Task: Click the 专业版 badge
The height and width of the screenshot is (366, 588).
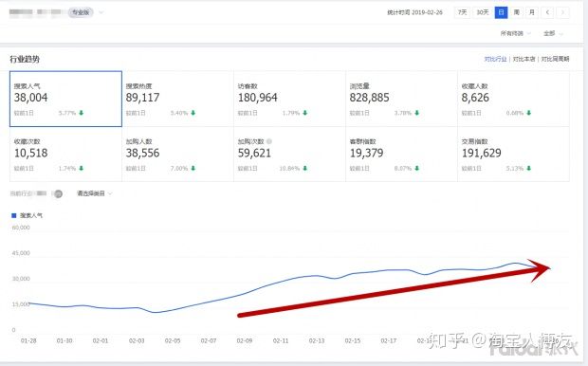Action: click(x=81, y=12)
